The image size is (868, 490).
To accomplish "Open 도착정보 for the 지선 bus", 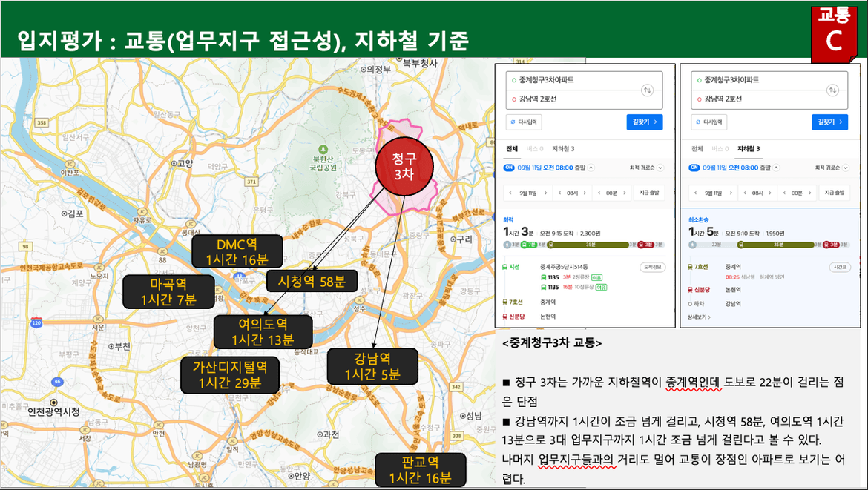I will 653,267.
